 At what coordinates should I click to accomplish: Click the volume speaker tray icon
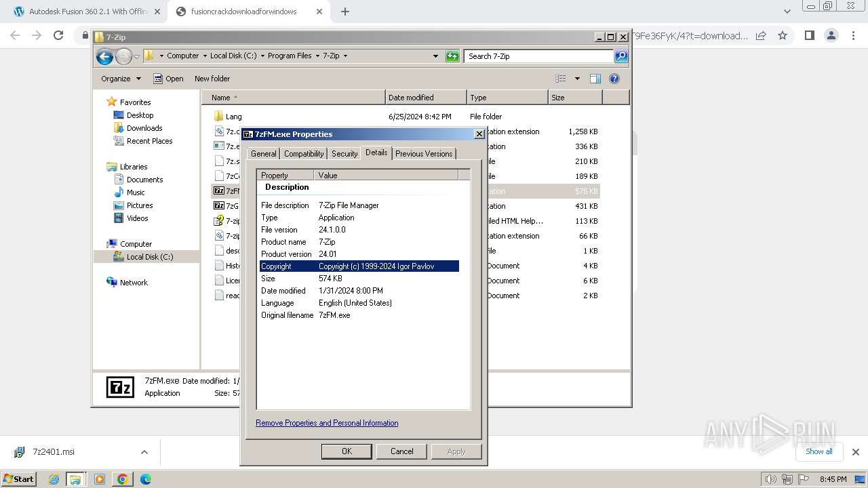(771, 479)
